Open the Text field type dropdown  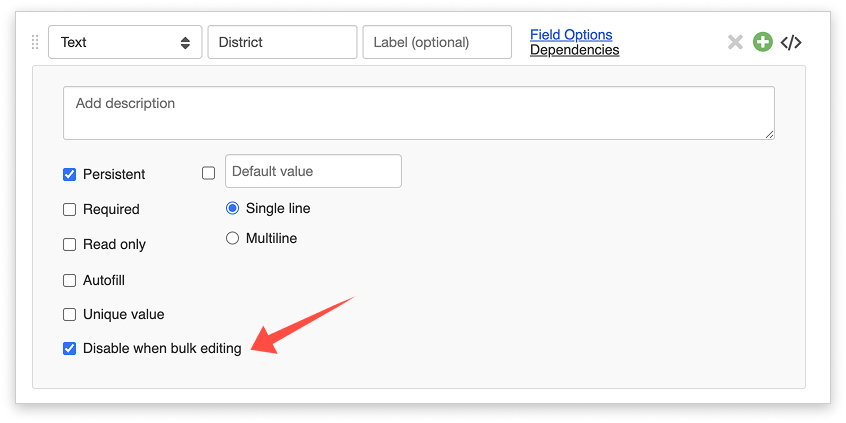pyautogui.click(x=125, y=42)
